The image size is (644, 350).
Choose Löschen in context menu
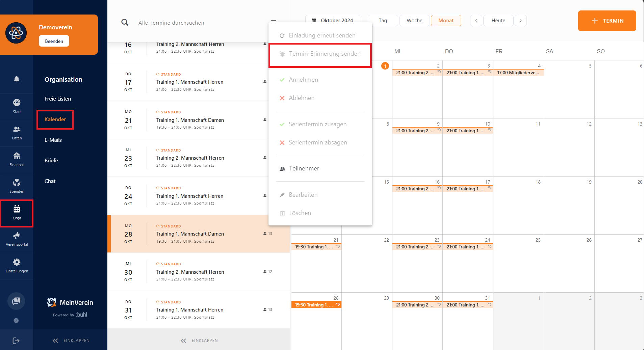click(320, 213)
